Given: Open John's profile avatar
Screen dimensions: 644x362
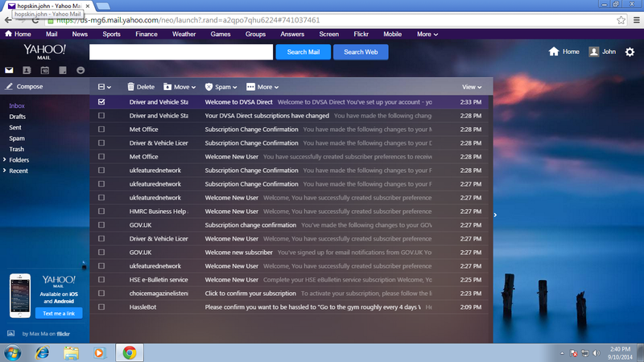Looking at the screenshot, I should point(593,51).
